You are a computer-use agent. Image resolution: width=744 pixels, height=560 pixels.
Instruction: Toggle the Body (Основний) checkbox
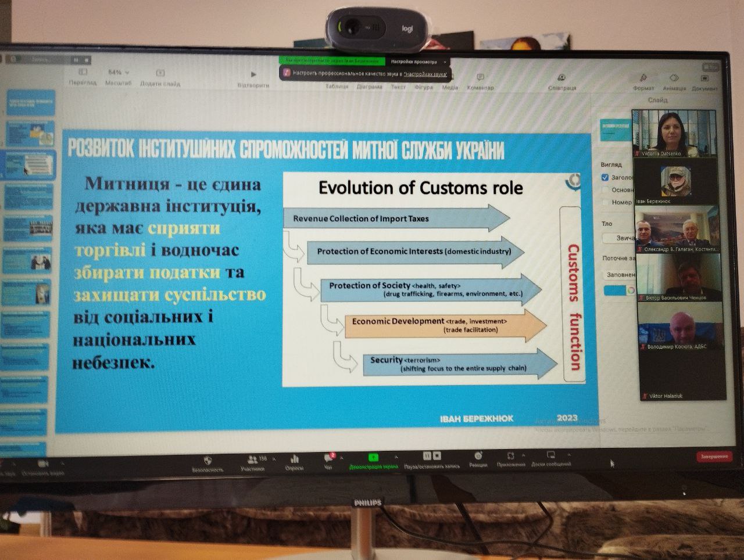coord(605,190)
